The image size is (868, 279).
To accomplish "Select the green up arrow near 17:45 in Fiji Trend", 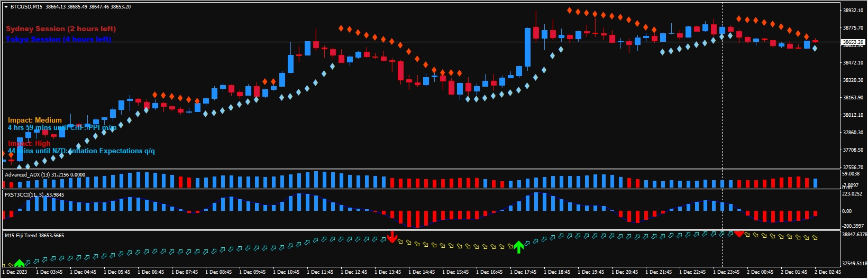I will (519, 247).
